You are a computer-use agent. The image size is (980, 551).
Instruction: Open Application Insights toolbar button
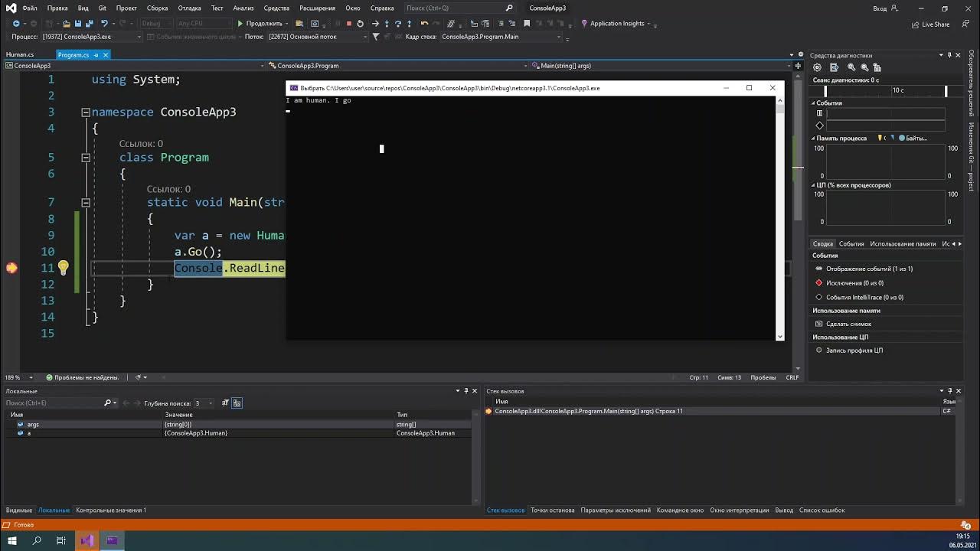click(616, 23)
